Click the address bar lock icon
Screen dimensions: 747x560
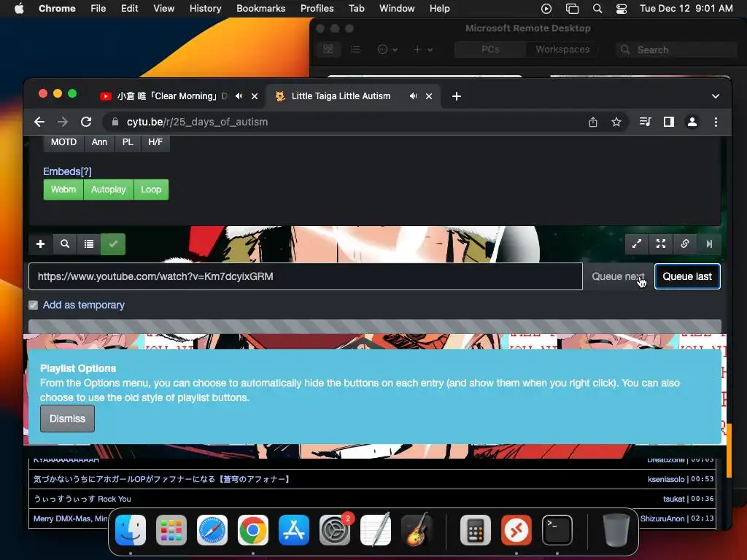tap(115, 122)
